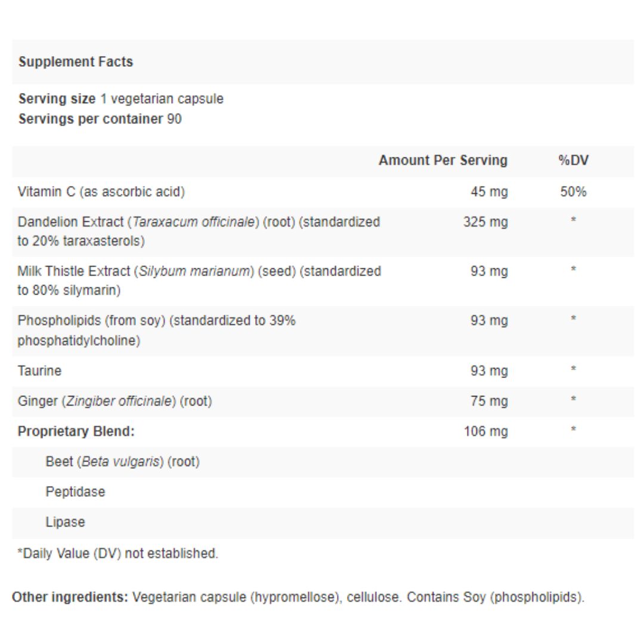The image size is (644, 644).
Task: Click the 106 mg blend amount
Action: click(486, 431)
